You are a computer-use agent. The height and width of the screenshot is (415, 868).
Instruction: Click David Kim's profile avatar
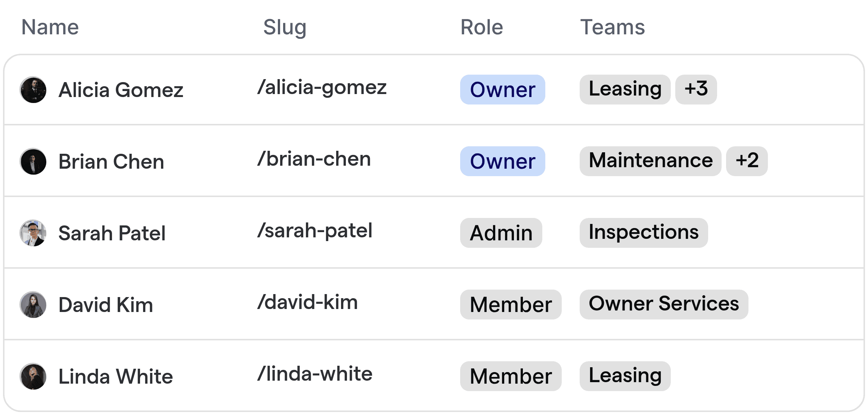click(33, 305)
